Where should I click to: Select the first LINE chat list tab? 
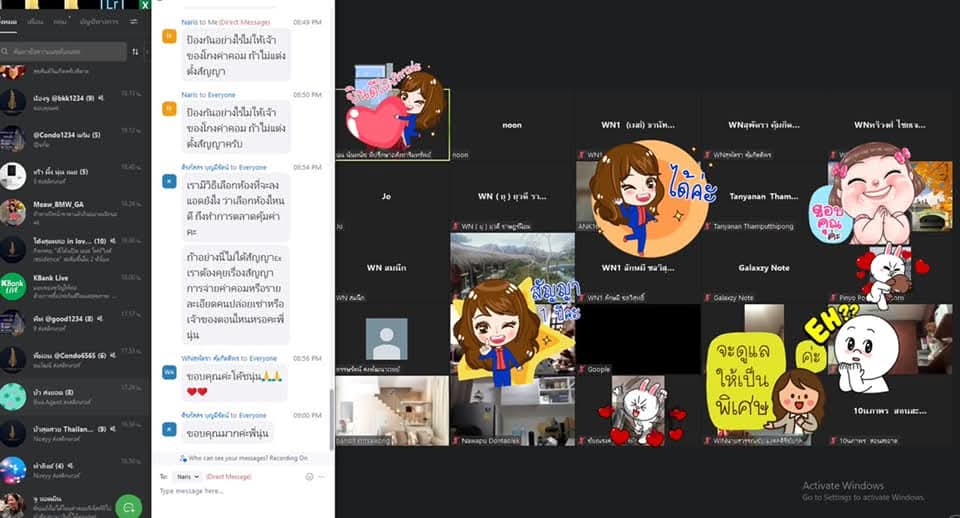[x=10, y=21]
